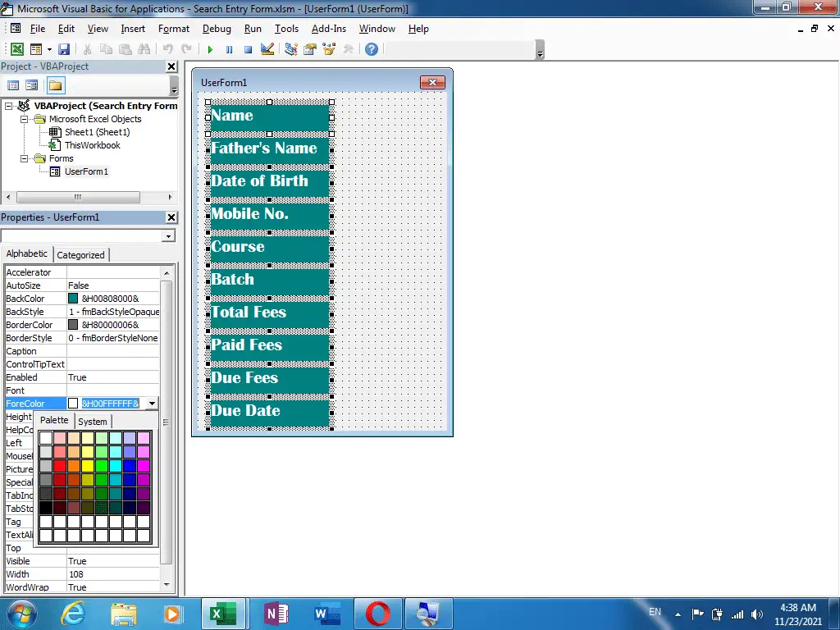Open the ForeColor value dropdown arrow
Screen dimensions: 840x630
point(152,404)
